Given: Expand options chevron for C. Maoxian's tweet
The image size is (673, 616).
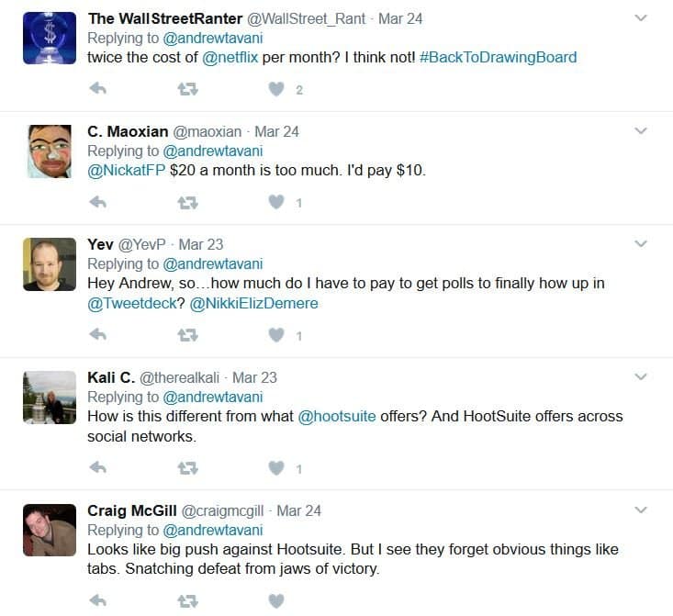Looking at the screenshot, I should pyautogui.click(x=640, y=131).
